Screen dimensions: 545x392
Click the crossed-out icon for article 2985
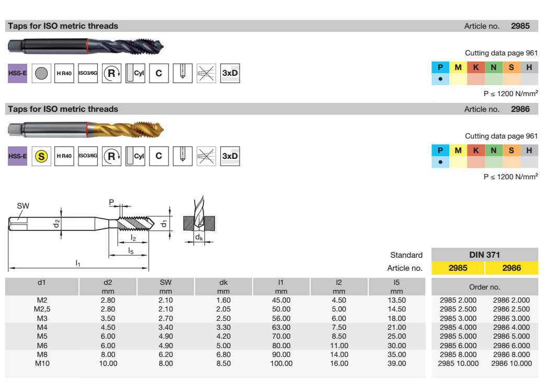[206, 73]
